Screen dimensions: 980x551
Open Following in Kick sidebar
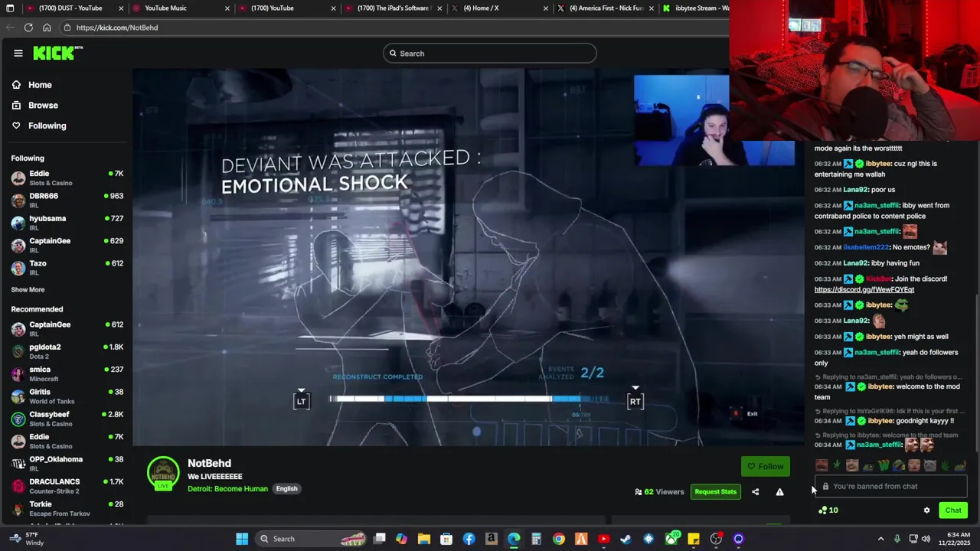tap(38, 126)
